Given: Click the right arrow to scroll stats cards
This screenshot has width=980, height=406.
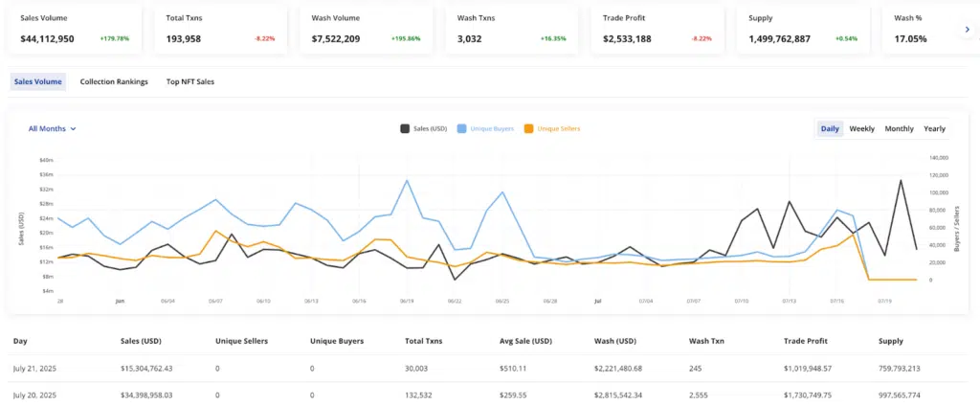Looking at the screenshot, I should click(x=968, y=30).
